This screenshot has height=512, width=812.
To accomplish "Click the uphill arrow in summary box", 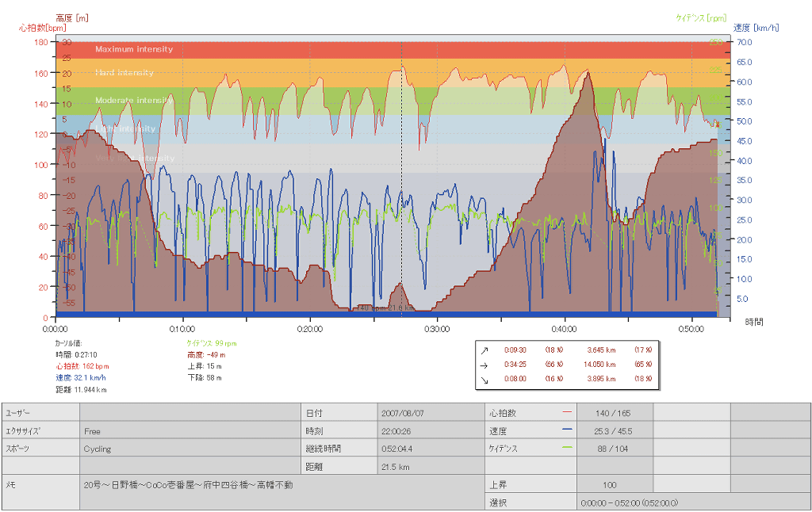I will pyautogui.click(x=484, y=350).
